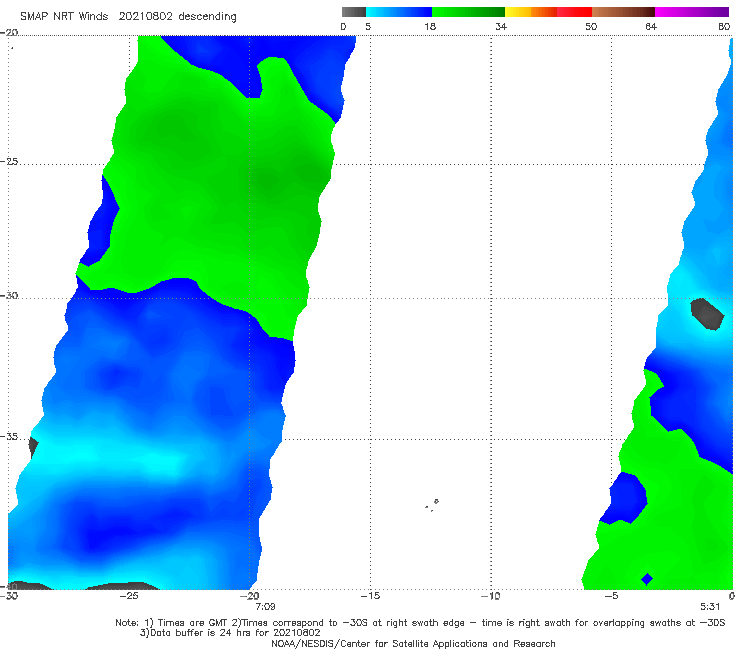Click the small blue diamond in the lower-right green area
The image size is (740, 650).
click(x=647, y=579)
